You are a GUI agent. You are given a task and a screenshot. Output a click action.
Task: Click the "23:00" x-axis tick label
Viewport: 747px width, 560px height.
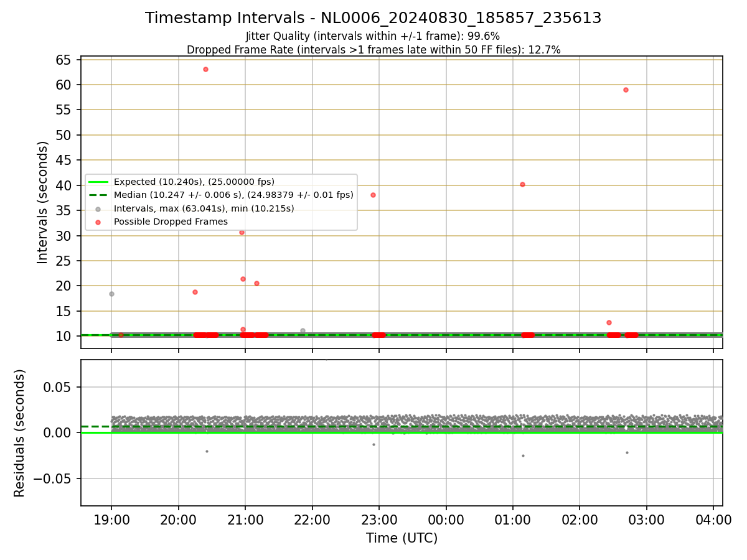pyautogui.click(x=379, y=518)
